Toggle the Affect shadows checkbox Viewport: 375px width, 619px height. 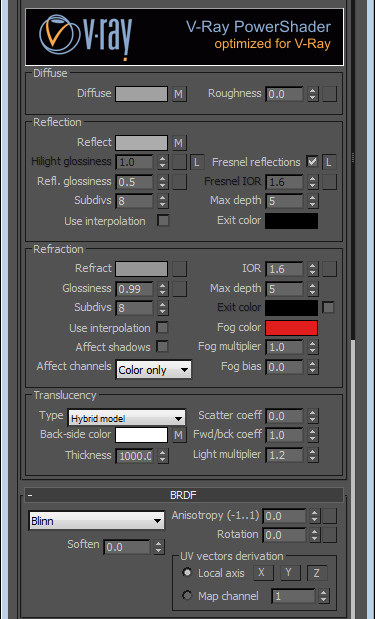[163, 347]
